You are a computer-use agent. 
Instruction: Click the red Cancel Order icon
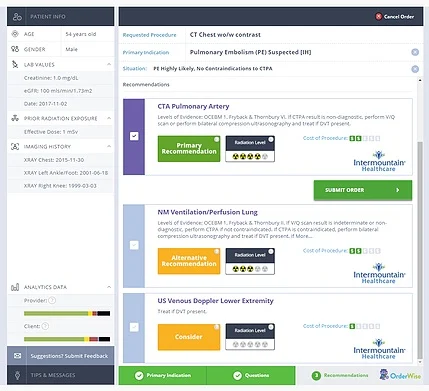[x=379, y=16]
